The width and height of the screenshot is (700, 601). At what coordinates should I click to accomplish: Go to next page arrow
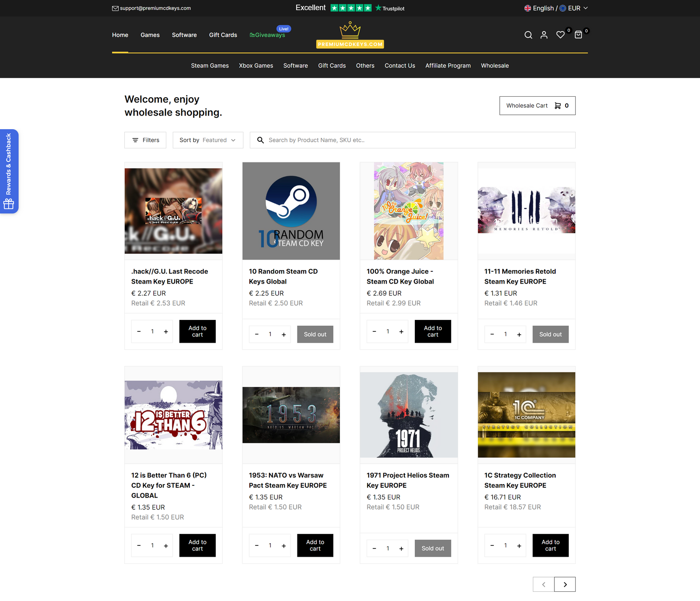[565, 584]
